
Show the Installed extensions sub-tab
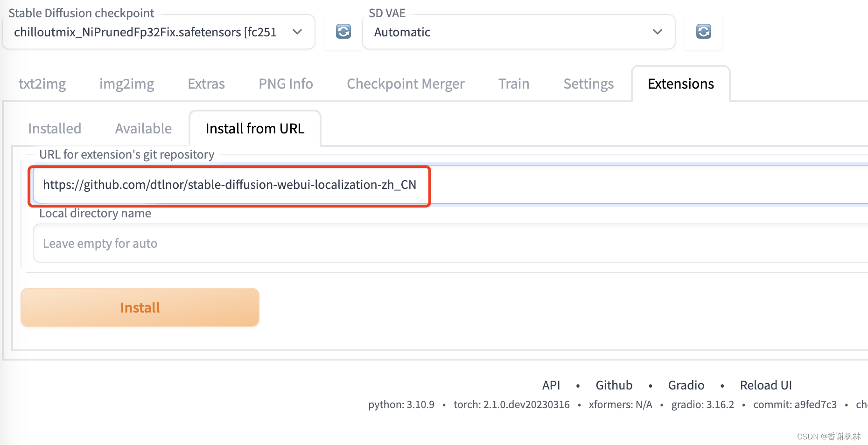point(55,129)
